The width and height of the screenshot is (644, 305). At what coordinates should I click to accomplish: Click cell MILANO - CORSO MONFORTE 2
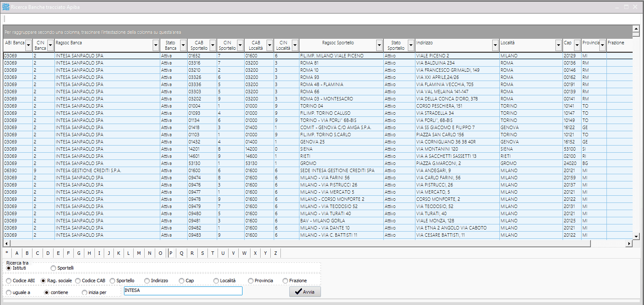341,199
